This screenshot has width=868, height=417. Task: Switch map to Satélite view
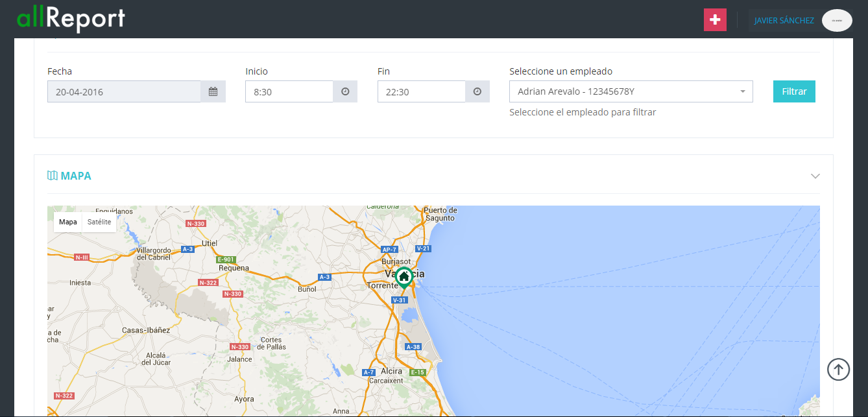[x=99, y=222]
